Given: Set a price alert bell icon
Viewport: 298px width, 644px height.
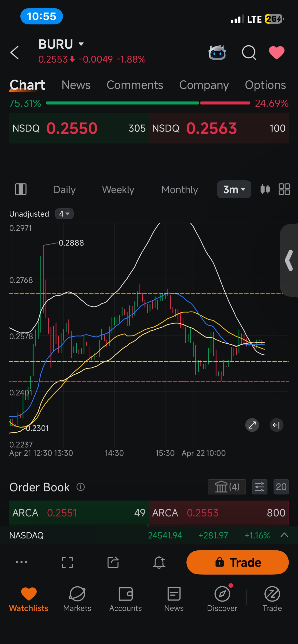Looking at the screenshot, I should coord(159,562).
